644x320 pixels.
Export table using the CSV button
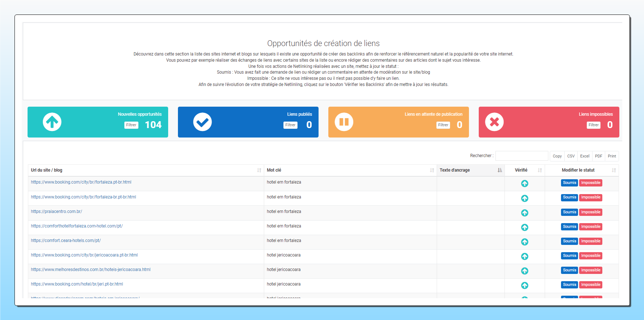pyautogui.click(x=571, y=156)
